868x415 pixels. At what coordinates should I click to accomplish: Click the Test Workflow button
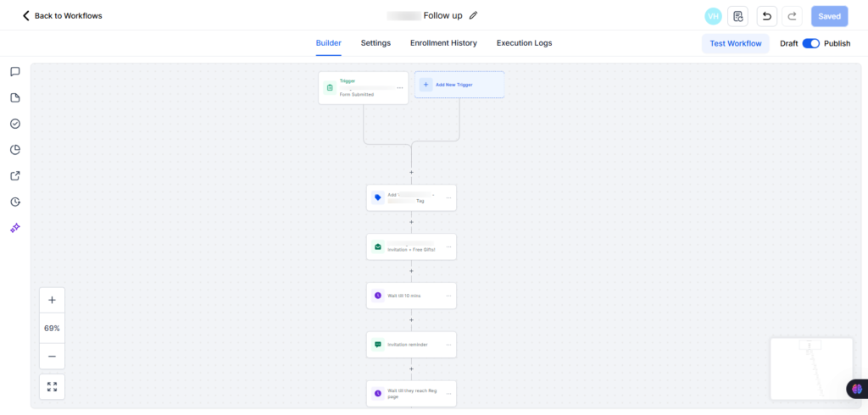tap(735, 43)
